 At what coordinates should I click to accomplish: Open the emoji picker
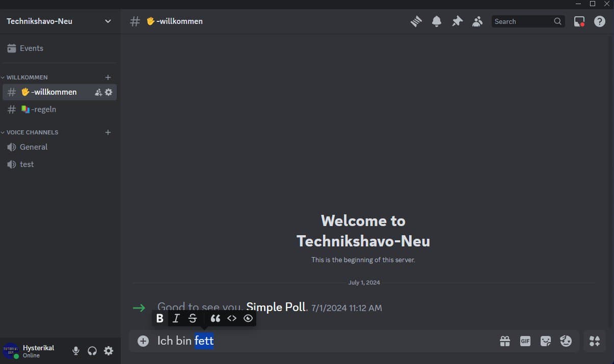click(x=566, y=341)
